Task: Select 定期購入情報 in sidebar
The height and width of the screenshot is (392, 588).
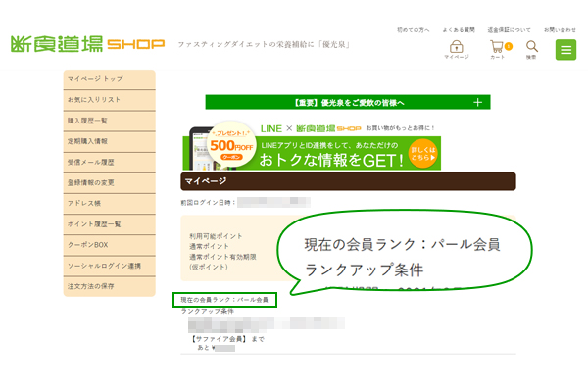Action: 110,141
